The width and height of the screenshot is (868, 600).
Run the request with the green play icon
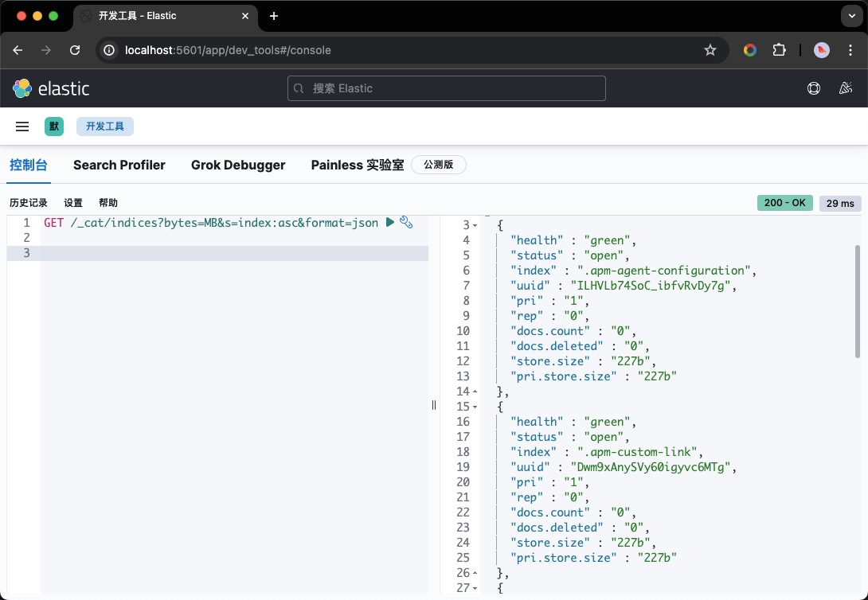[391, 223]
